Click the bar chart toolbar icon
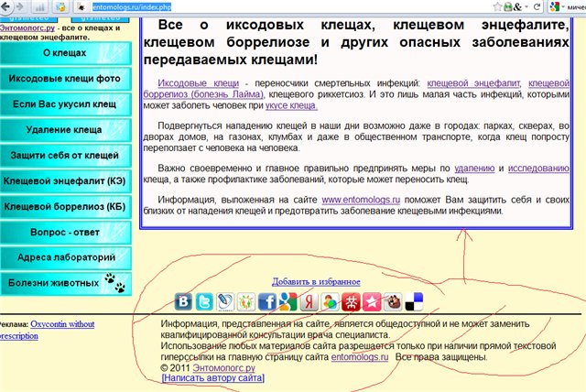Viewport: 586px width, 392px height. 38,6
